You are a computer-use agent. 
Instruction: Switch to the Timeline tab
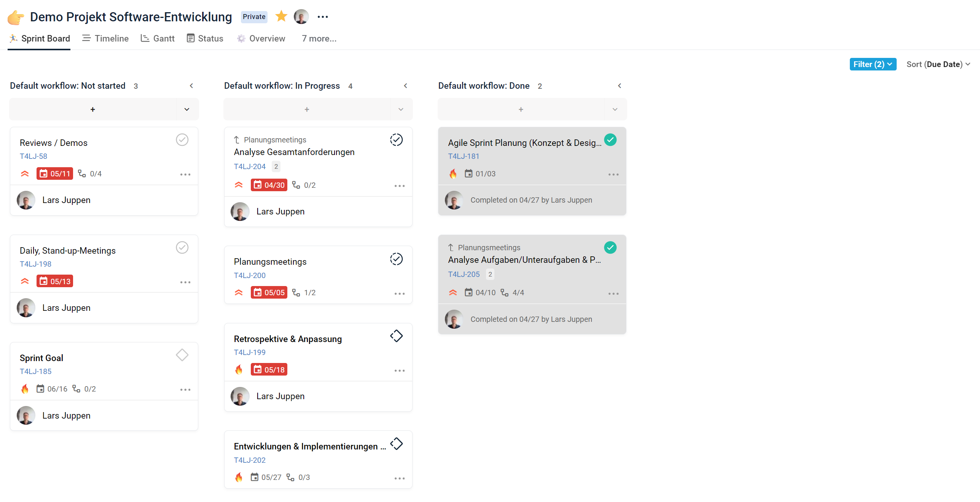pyautogui.click(x=105, y=38)
